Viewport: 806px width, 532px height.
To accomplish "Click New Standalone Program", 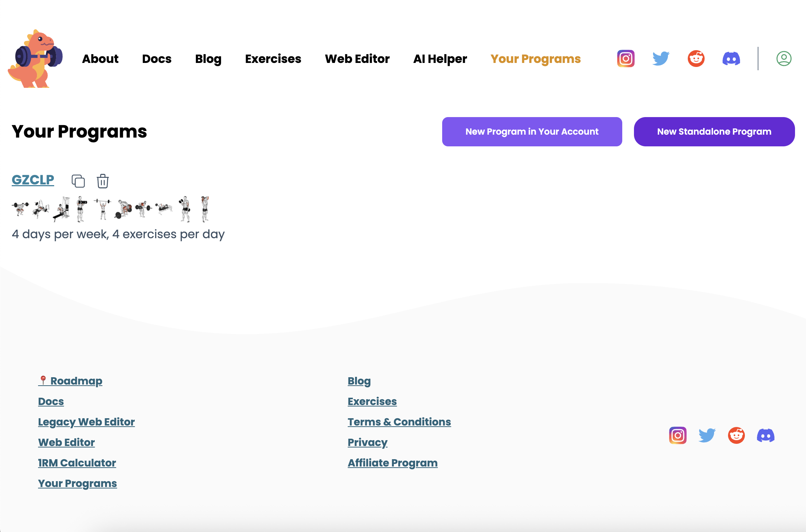I will click(x=714, y=131).
